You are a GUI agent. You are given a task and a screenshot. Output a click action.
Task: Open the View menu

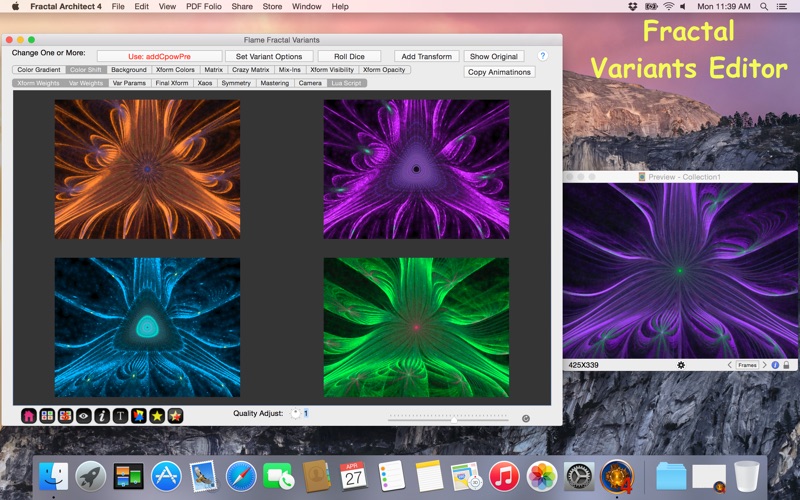click(167, 6)
